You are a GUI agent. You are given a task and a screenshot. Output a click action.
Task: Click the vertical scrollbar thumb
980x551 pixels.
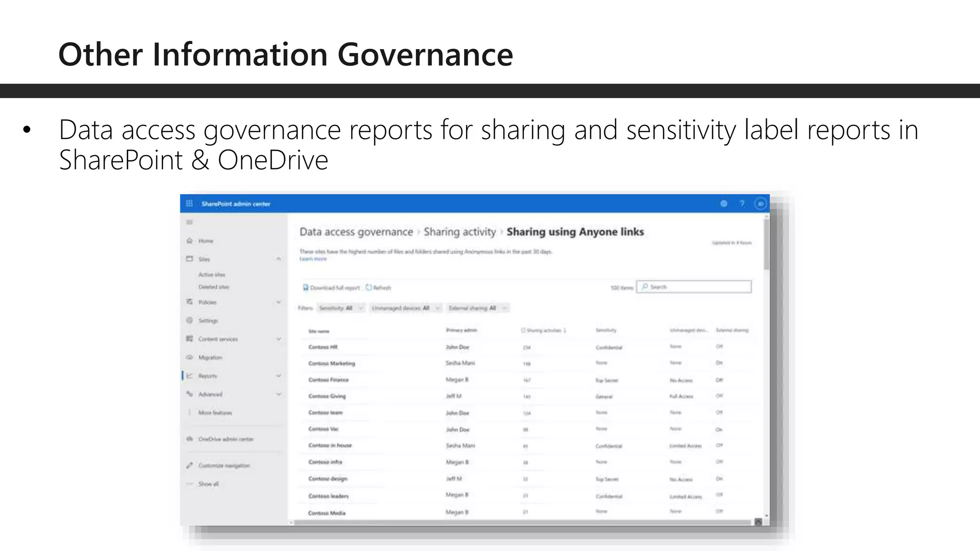767,244
